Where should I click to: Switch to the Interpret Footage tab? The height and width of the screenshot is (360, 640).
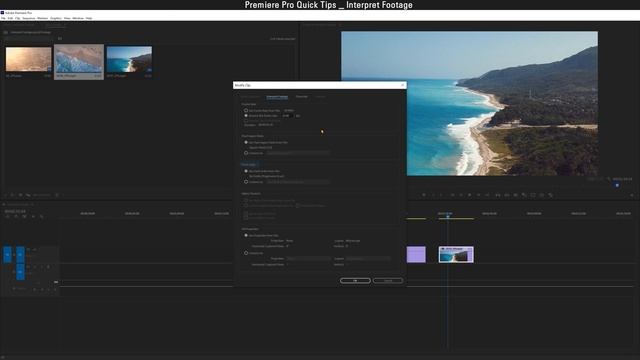point(277,97)
